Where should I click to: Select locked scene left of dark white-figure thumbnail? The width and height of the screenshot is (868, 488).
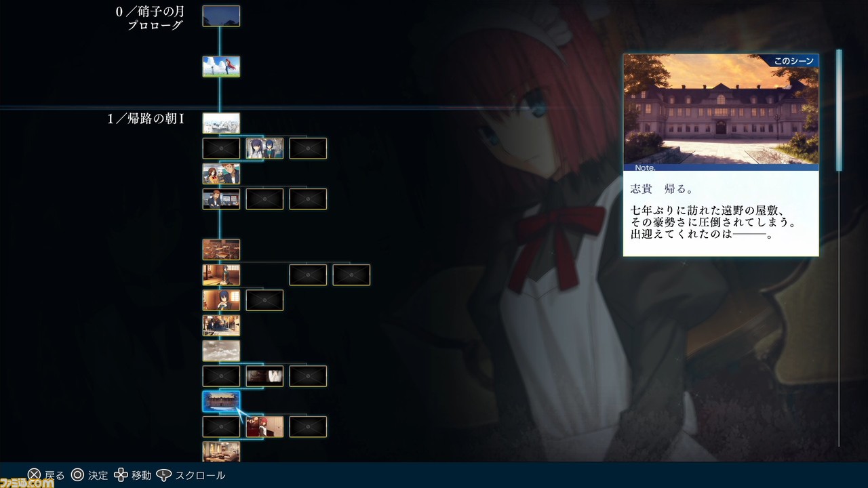tap(221, 376)
